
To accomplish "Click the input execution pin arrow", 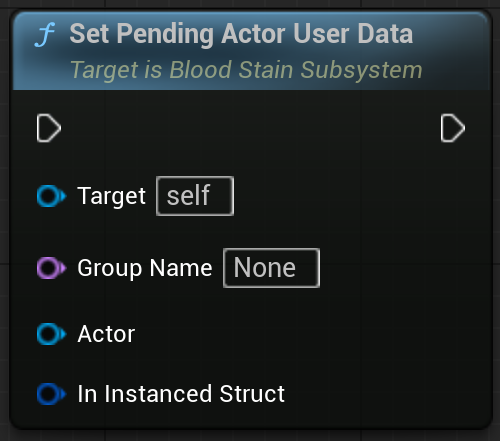I will point(49,128).
